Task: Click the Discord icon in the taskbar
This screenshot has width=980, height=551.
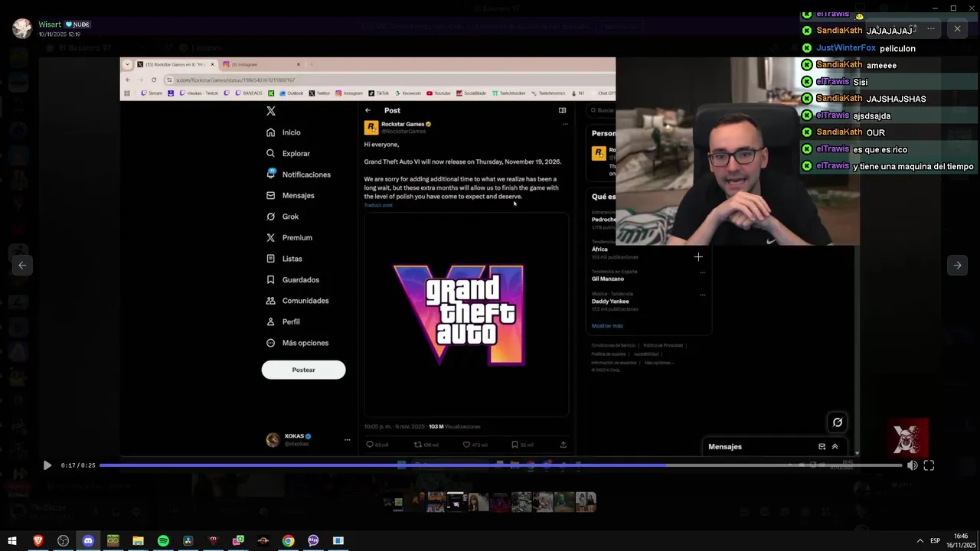Action: coord(88,540)
